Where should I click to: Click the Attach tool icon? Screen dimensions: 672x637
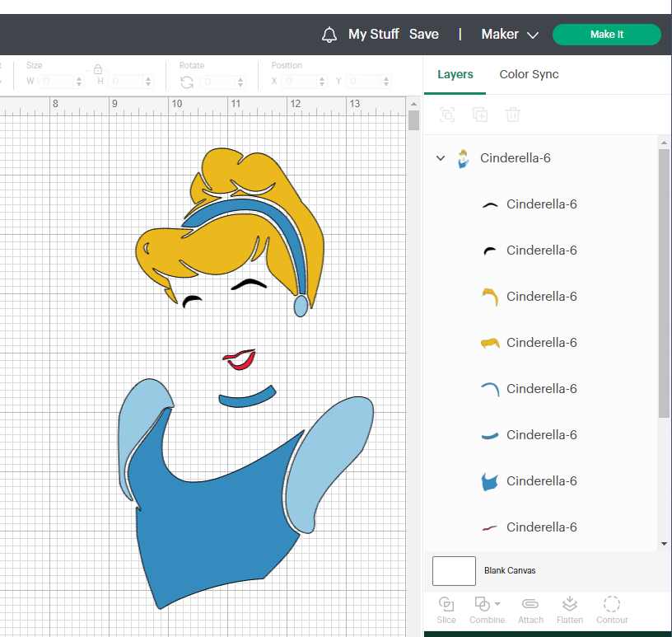(x=530, y=604)
